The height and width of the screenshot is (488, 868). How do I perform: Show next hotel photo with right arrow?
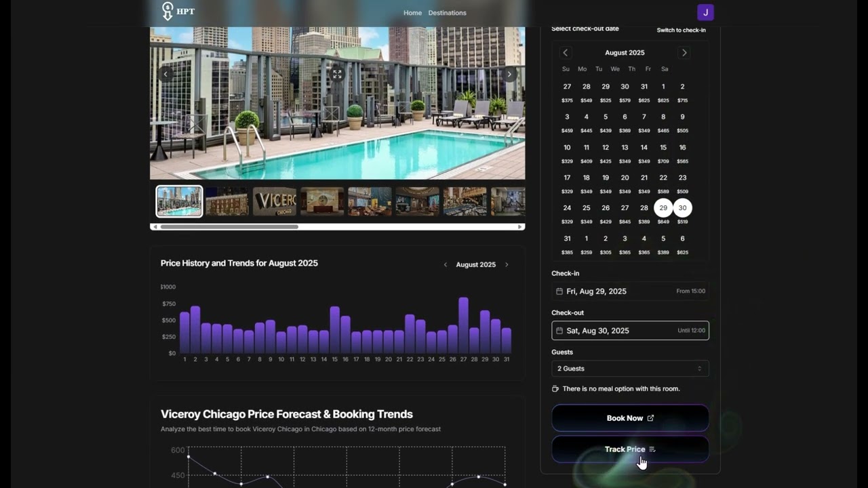coord(509,75)
